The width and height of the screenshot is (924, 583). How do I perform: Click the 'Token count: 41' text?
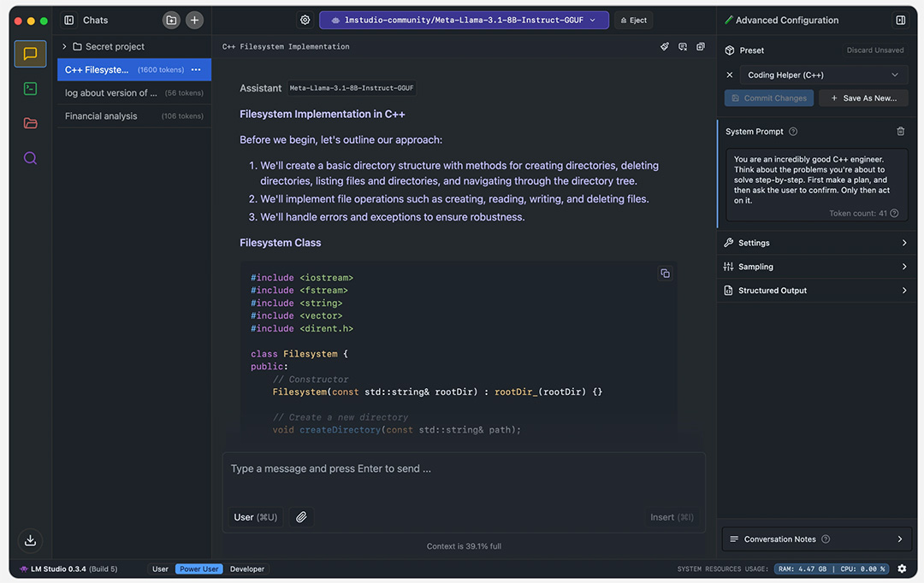tap(858, 213)
